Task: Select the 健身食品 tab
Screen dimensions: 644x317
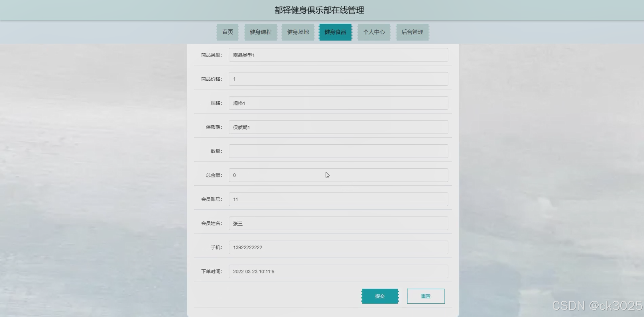Action: (x=335, y=32)
